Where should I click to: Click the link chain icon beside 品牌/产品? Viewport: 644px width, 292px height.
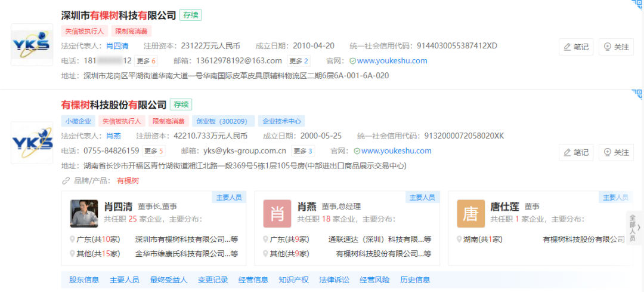(66, 181)
